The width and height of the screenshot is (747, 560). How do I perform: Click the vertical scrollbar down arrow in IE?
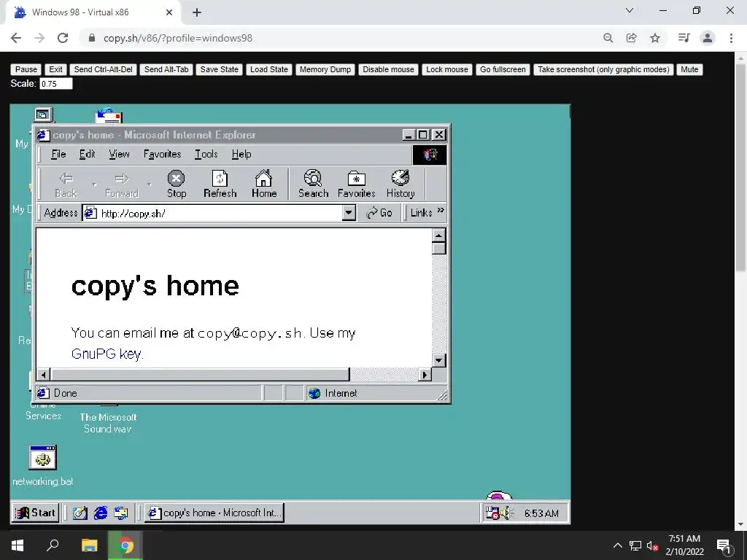pos(438,360)
